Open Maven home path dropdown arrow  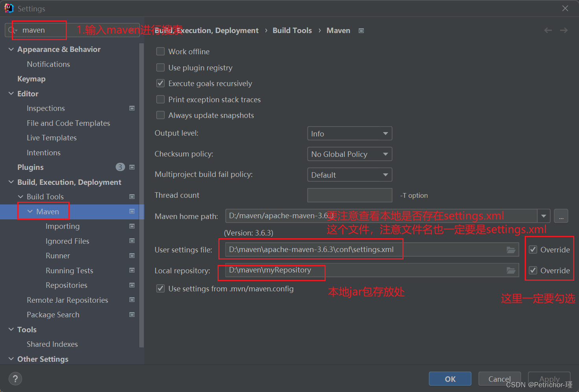pyautogui.click(x=544, y=216)
